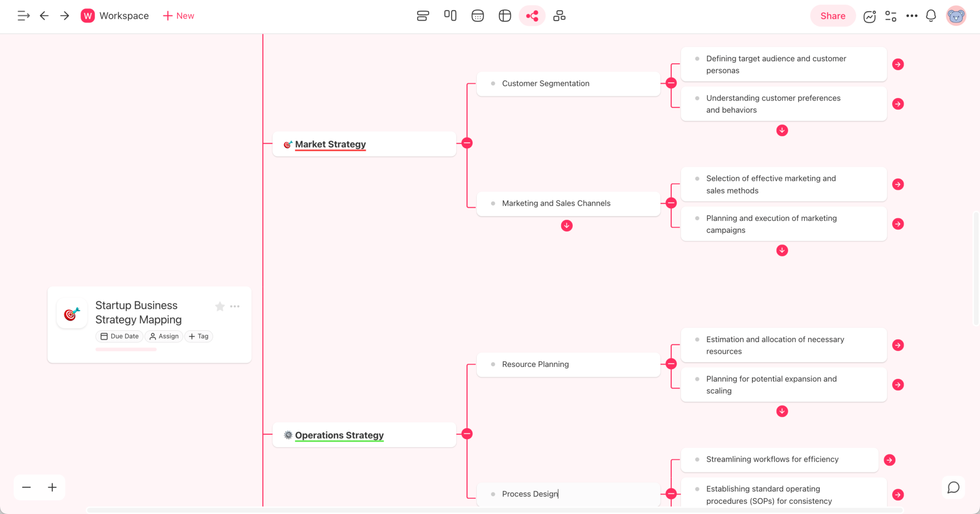980x514 pixels.
Task: Collapse the Customer Segmentation children
Action: coord(670,82)
